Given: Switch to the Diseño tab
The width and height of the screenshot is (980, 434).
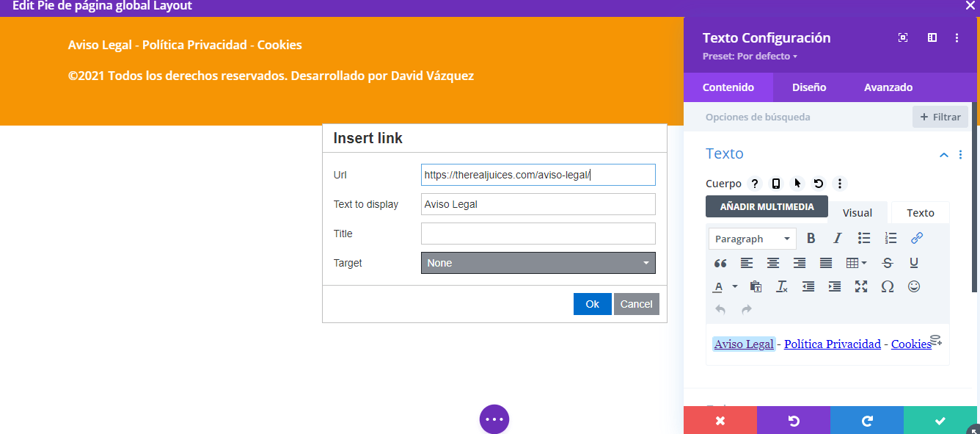Looking at the screenshot, I should click(x=809, y=87).
